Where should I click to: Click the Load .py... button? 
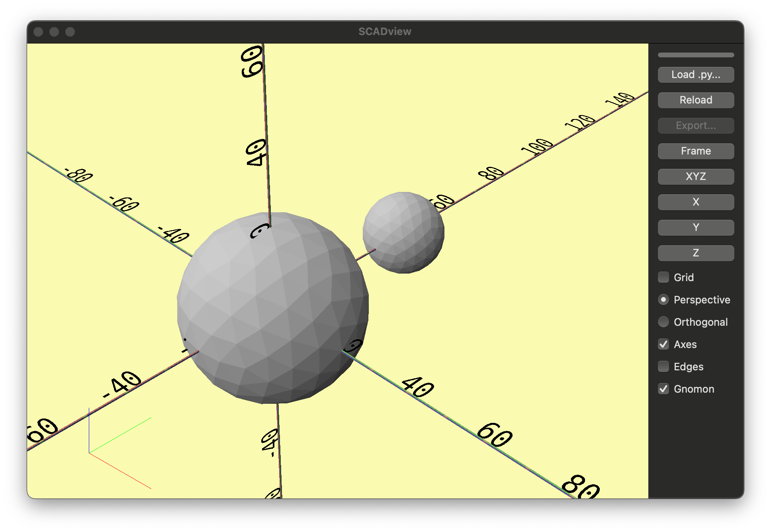tap(695, 74)
